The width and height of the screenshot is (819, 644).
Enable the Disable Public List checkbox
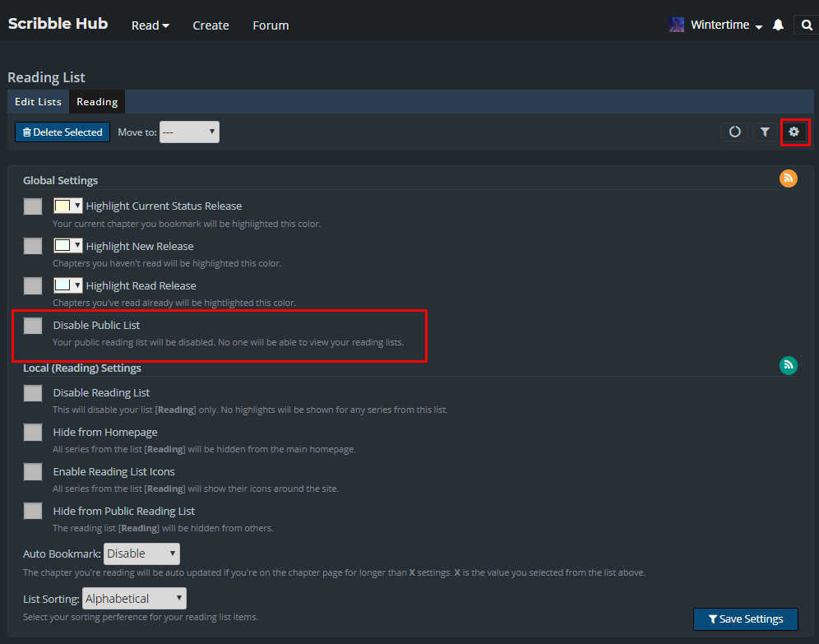(x=33, y=326)
